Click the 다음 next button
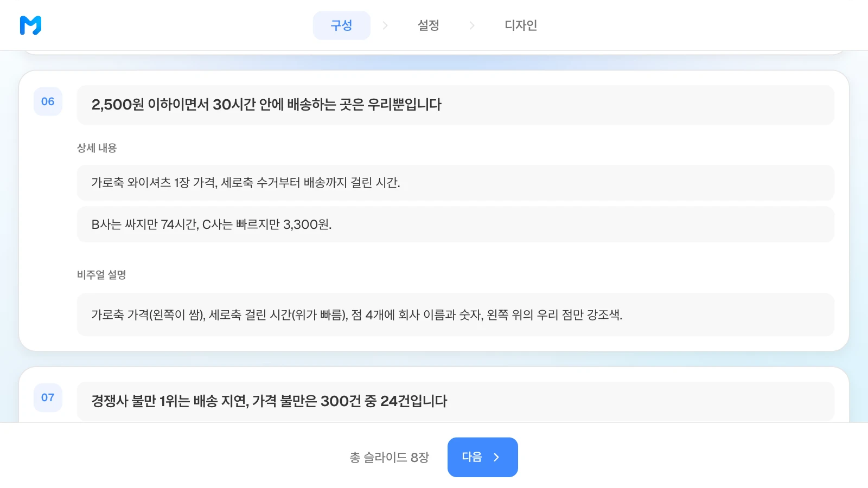Viewport: 868px width, 488px height. coord(483,457)
